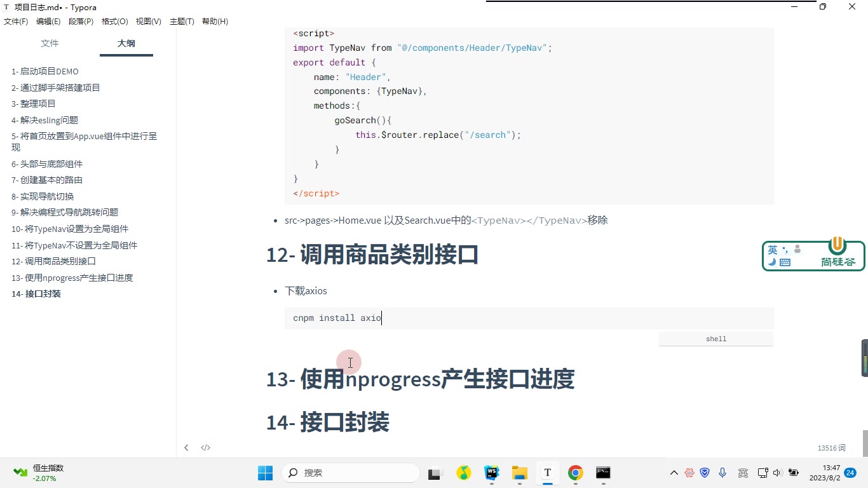The width and height of the screenshot is (868, 488).
Task: Open the command prompt taskbar icon
Action: point(603,473)
